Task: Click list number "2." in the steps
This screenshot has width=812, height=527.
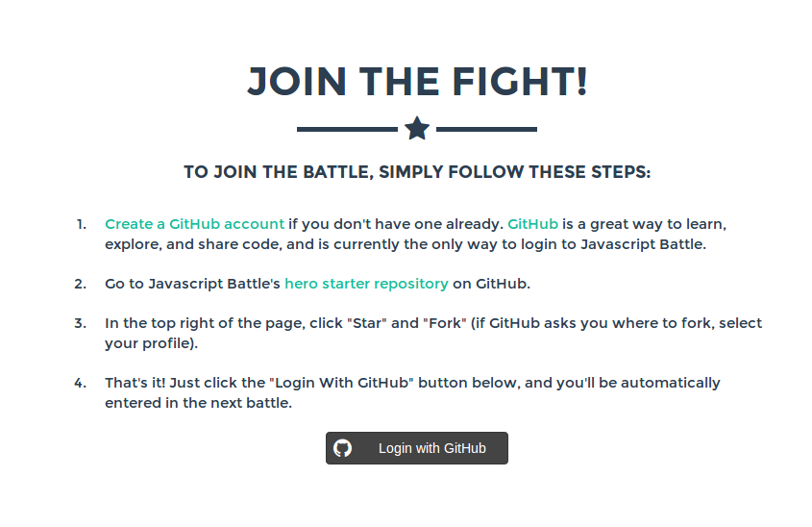Action: [x=81, y=284]
